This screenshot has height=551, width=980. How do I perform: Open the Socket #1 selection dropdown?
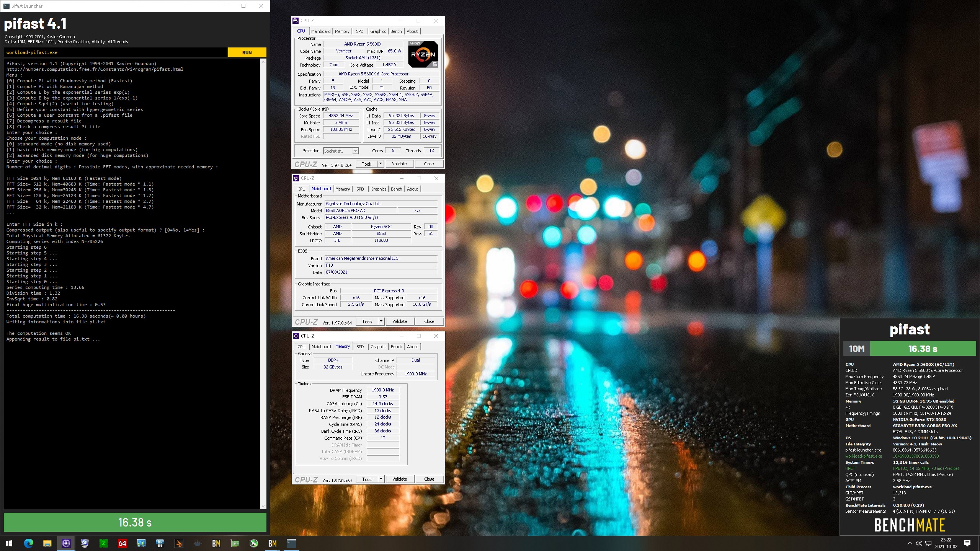click(341, 151)
